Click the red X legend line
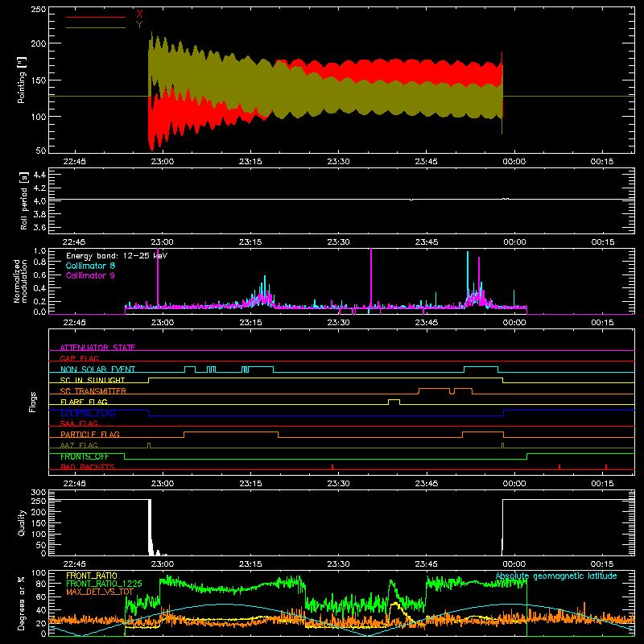 pyautogui.click(x=95, y=17)
